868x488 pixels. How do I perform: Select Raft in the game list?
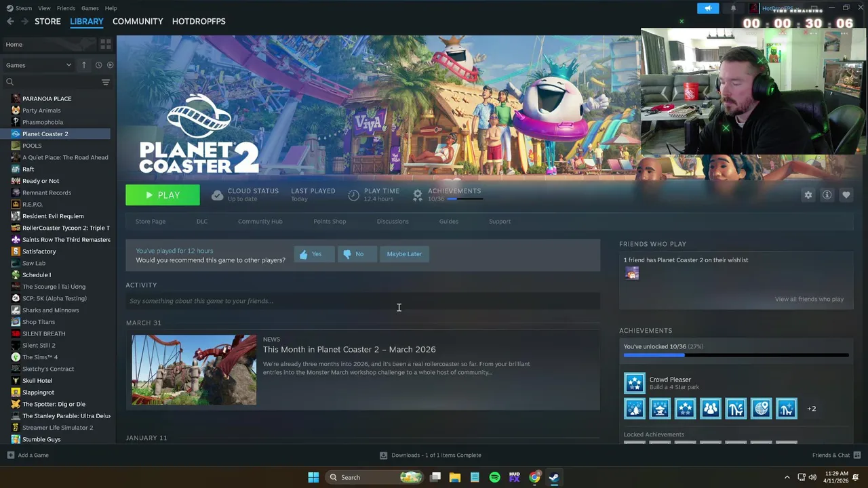pos(28,169)
